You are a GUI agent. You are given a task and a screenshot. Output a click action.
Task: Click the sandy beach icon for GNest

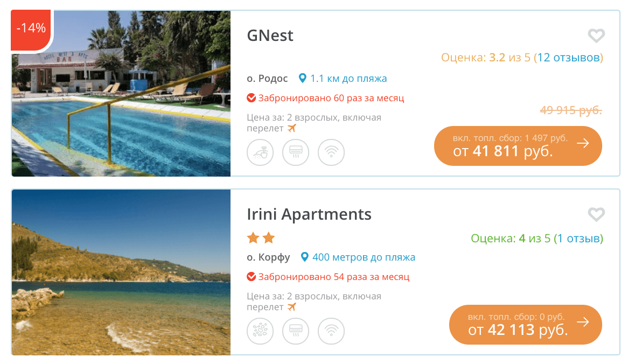click(260, 152)
